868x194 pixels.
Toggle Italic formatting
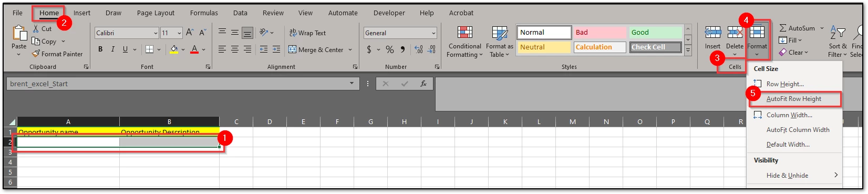click(112, 49)
